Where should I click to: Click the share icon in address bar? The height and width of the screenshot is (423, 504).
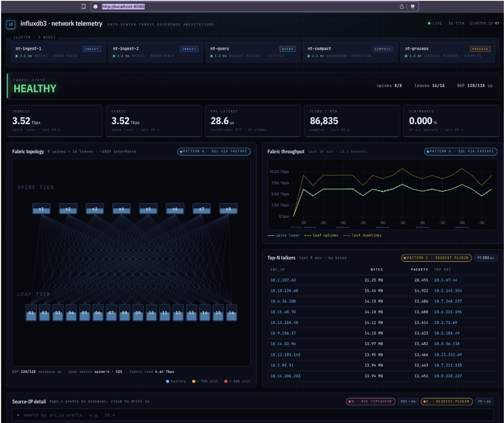tap(402, 6)
